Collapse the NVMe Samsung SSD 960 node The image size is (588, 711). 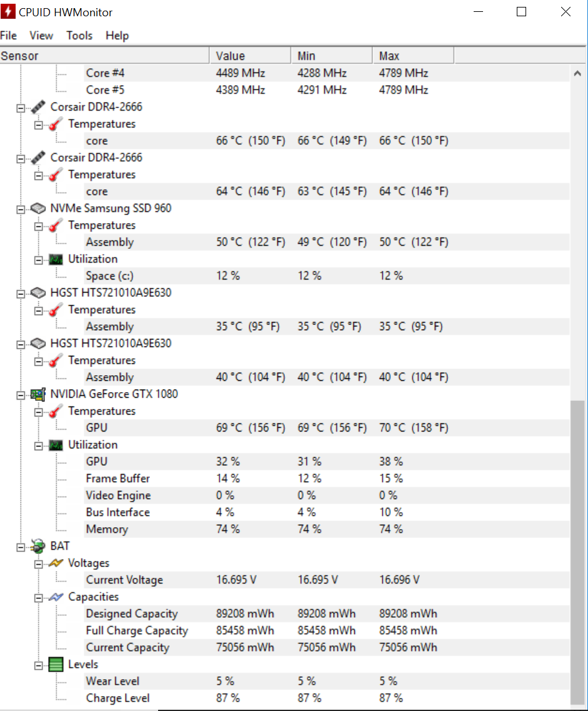(21, 209)
